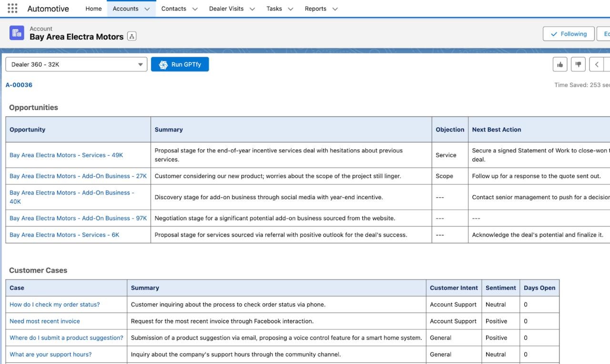Open the 'Need most recent invoice' case
The width and height of the screenshot is (610, 364).
[x=44, y=321]
